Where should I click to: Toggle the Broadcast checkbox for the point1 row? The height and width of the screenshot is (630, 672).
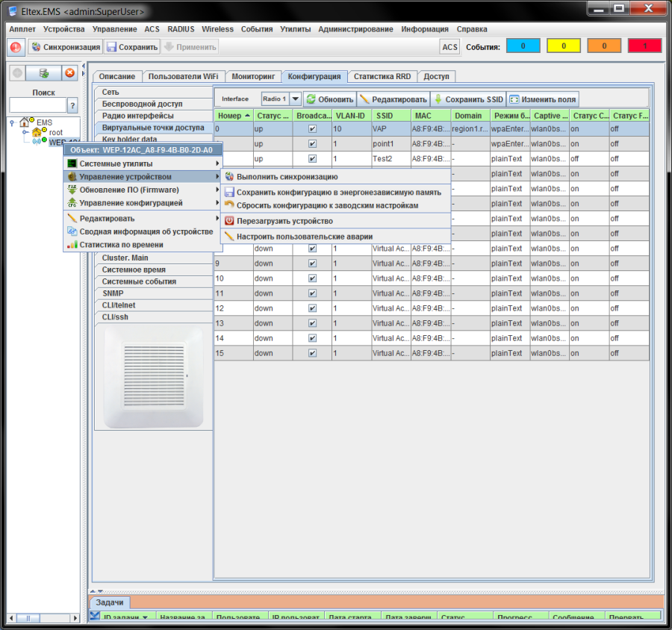(312, 143)
